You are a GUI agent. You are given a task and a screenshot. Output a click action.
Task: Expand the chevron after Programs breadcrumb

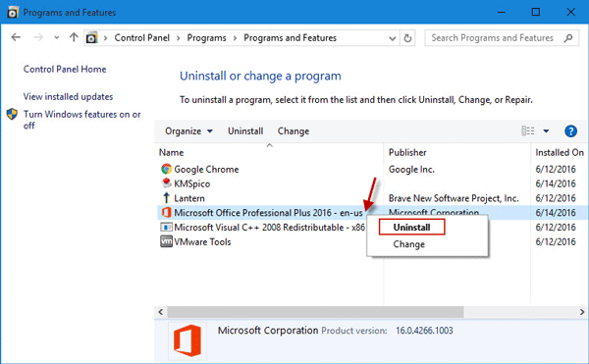(235, 38)
